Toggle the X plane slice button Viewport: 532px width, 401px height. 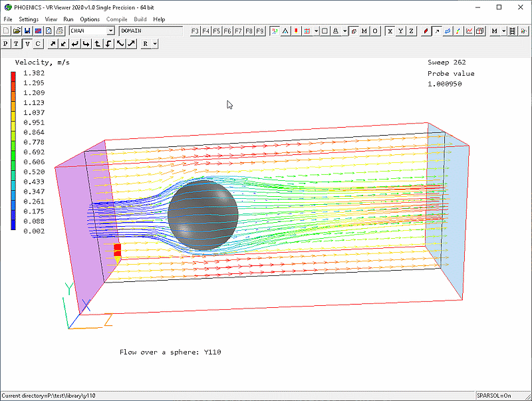click(x=390, y=31)
